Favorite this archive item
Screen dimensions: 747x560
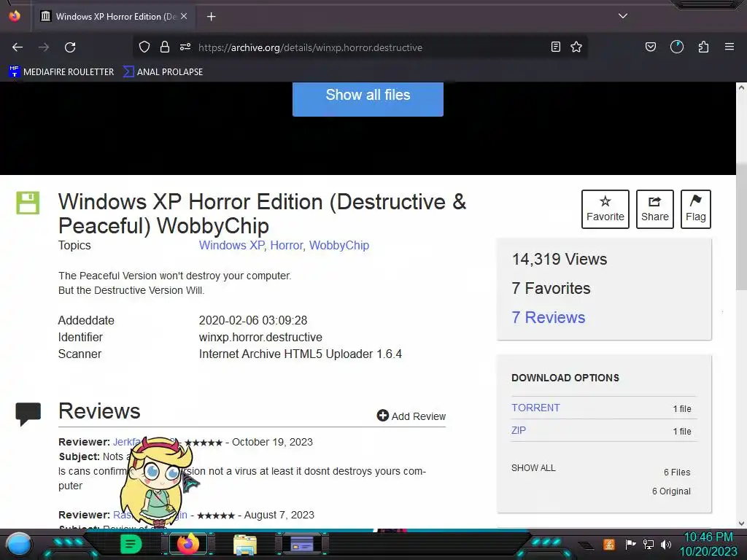click(605, 209)
